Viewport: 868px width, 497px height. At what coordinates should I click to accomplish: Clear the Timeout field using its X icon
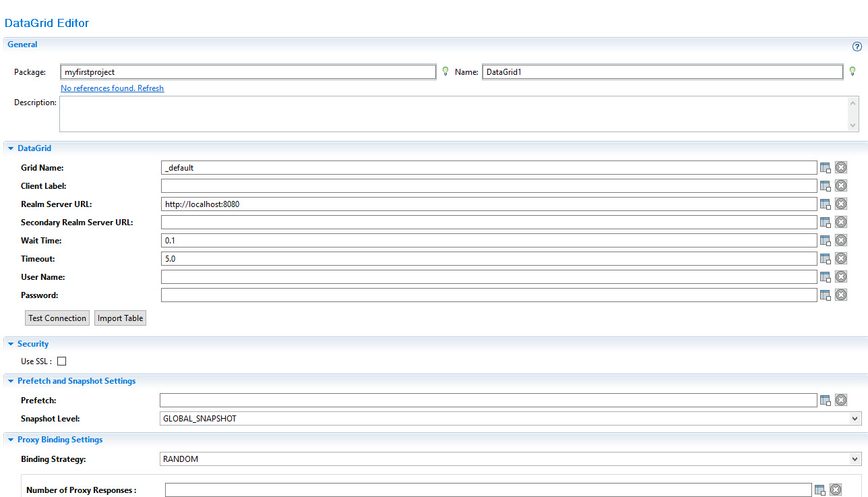click(x=841, y=259)
